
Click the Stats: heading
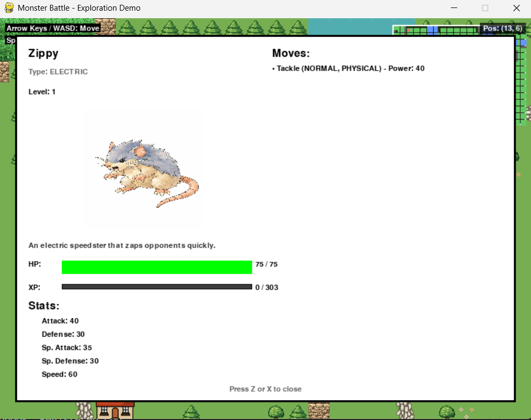point(44,306)
